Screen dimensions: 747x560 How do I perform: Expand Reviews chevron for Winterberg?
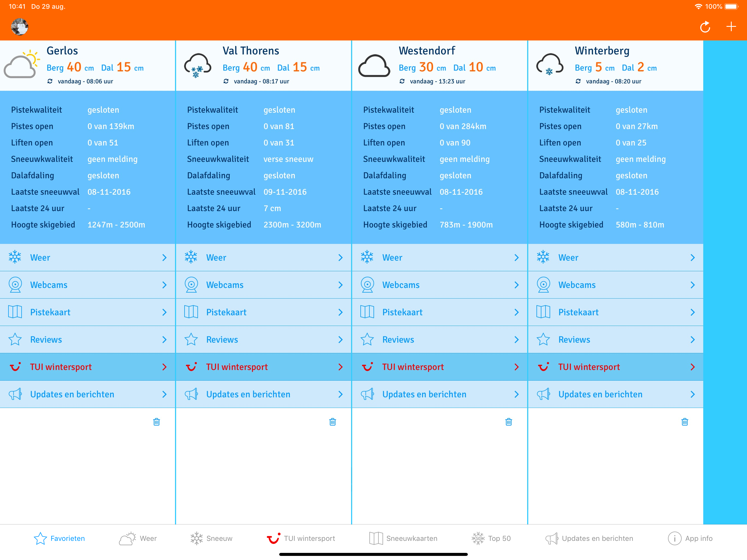tap(693, 339)
